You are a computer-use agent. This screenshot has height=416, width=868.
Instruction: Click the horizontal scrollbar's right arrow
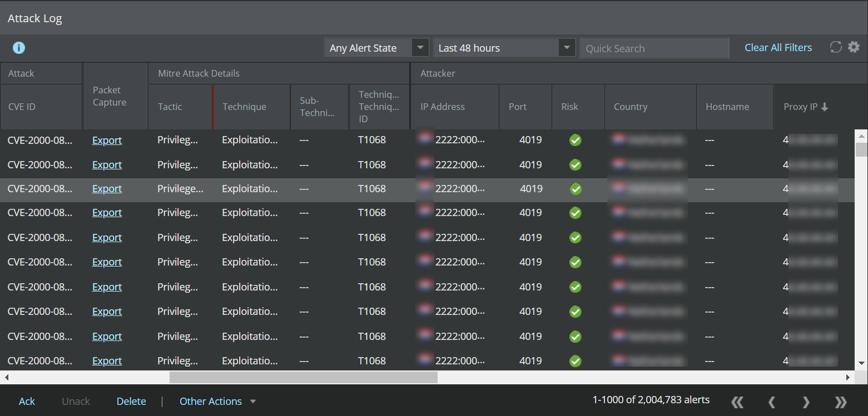848,377
